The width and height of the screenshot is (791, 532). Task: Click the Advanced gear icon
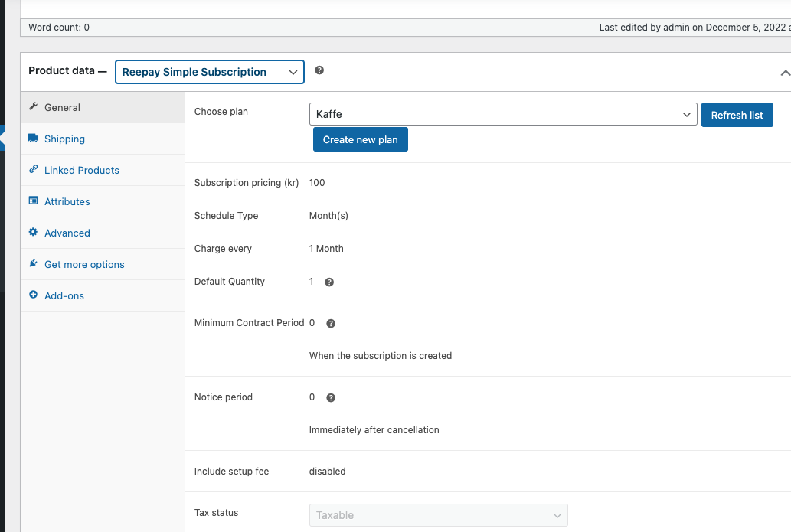point(34,232)
